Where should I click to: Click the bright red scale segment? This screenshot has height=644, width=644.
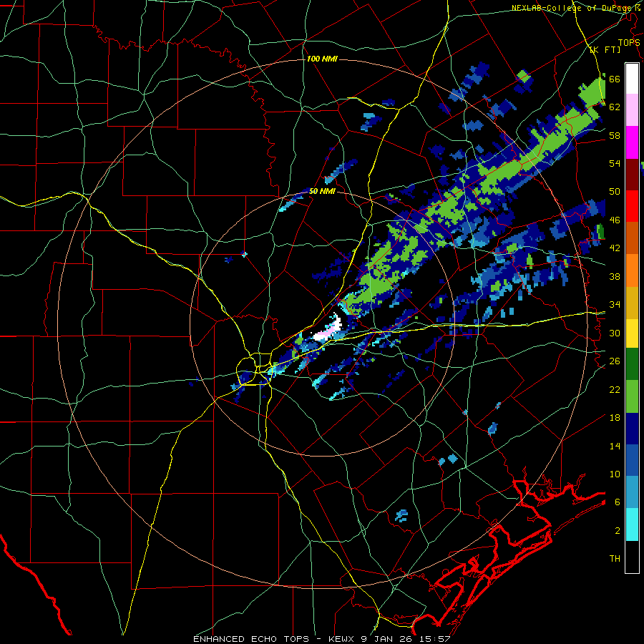(x=632, y=206)
